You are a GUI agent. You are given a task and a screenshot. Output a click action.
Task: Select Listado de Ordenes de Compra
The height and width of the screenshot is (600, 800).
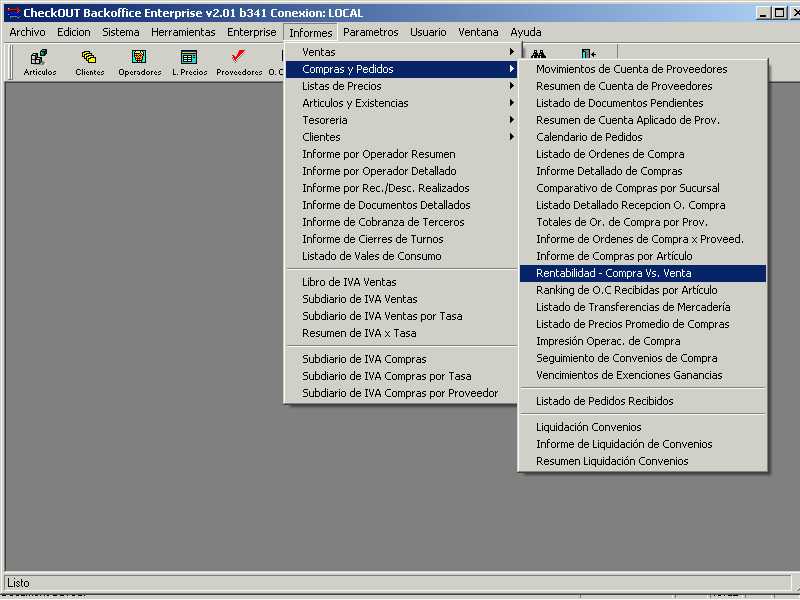click(642, 154)
